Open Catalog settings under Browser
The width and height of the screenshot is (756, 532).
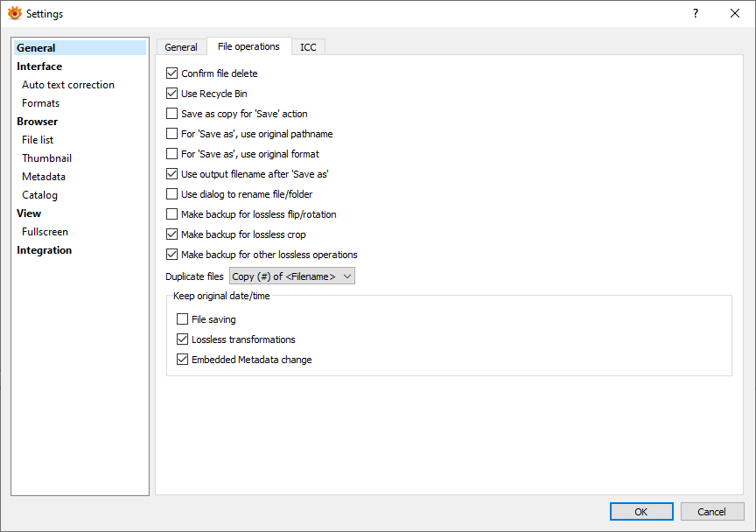click(x=39, y=195)
